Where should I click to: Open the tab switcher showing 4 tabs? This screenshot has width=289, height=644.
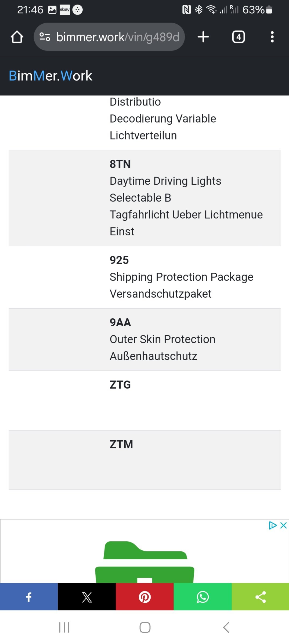239,37
